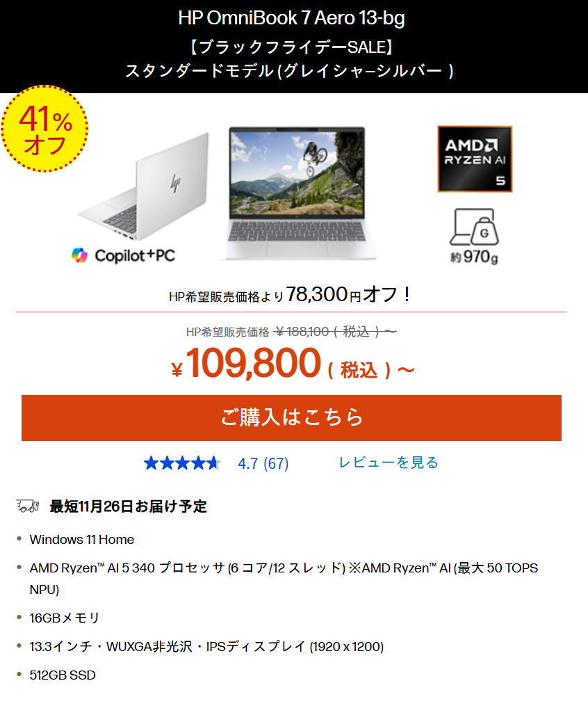
Task: Select the Windows 11 Home spec line
Action: coord(82,539)
